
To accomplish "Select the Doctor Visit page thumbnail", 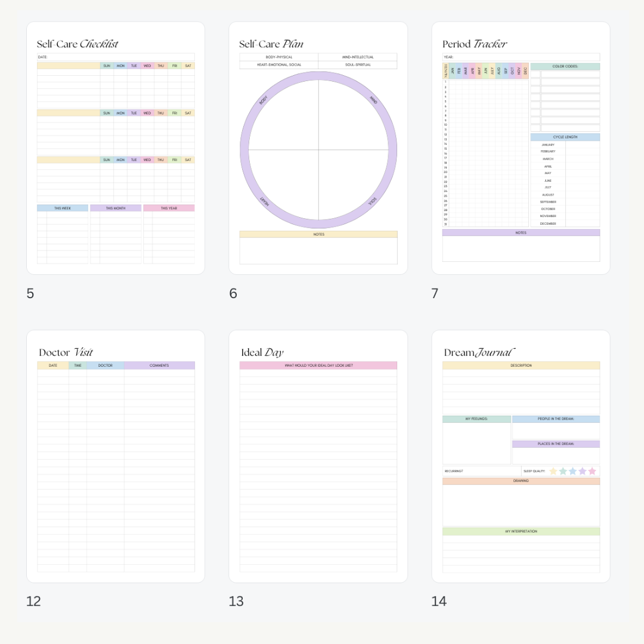I will [x=115, y=456].
